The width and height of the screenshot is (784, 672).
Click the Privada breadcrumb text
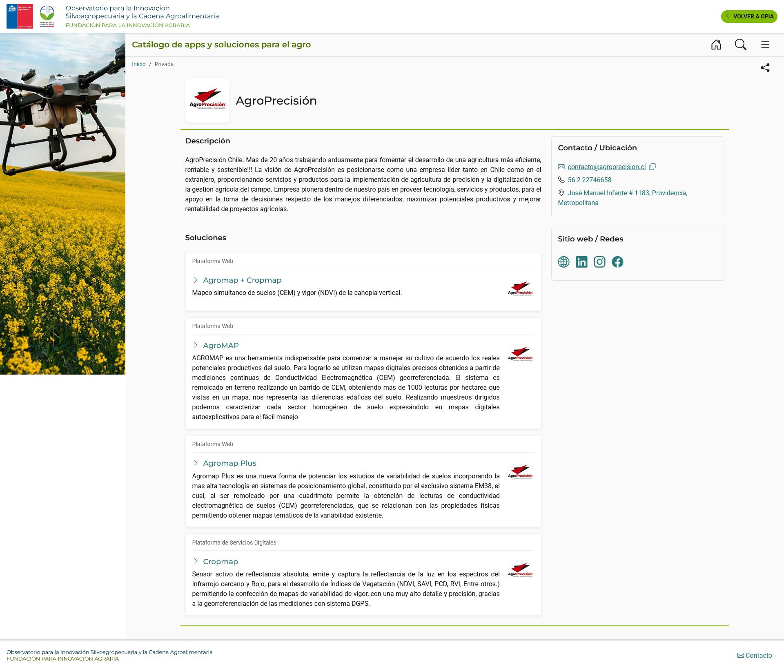coord(164,64)
